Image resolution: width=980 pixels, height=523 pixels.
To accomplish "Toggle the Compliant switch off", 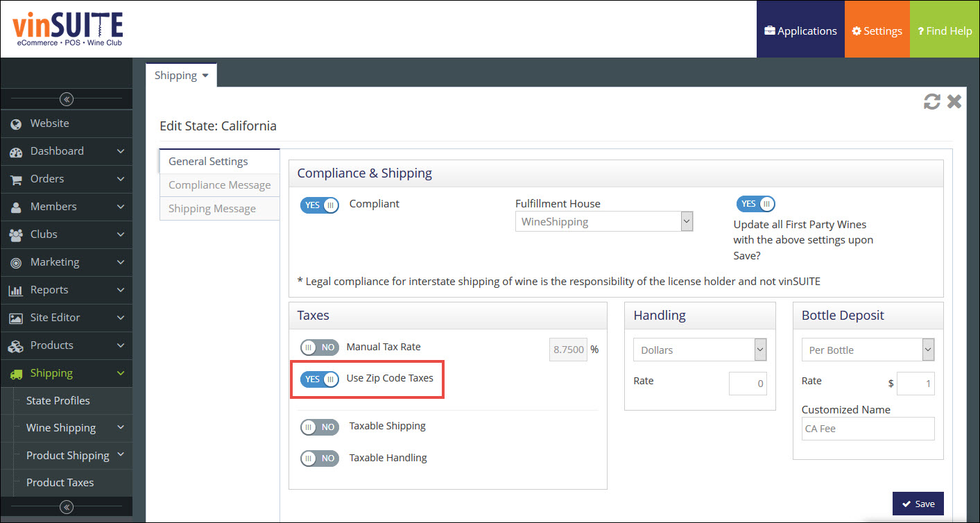I will point(319,205).
